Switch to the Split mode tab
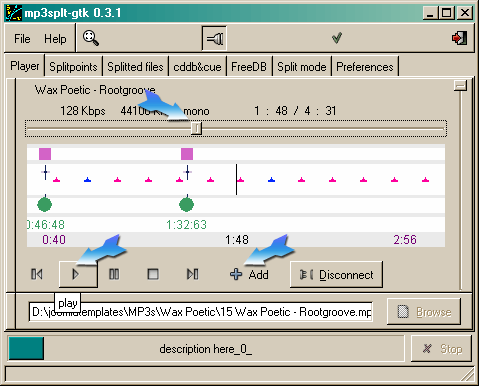This screenshot has width=479, height=386. tap(302, 67)
